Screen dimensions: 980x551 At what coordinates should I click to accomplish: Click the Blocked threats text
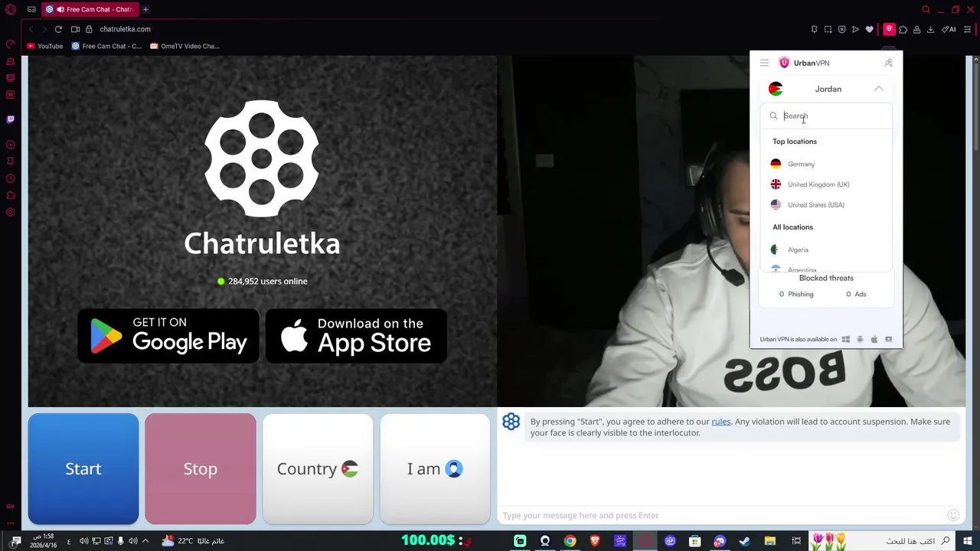tap(826, 278)
